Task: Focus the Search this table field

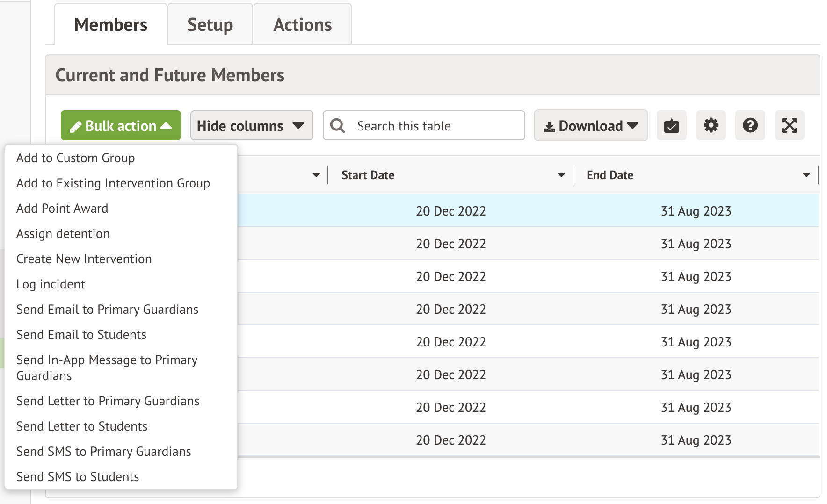Action: [424, 125]
